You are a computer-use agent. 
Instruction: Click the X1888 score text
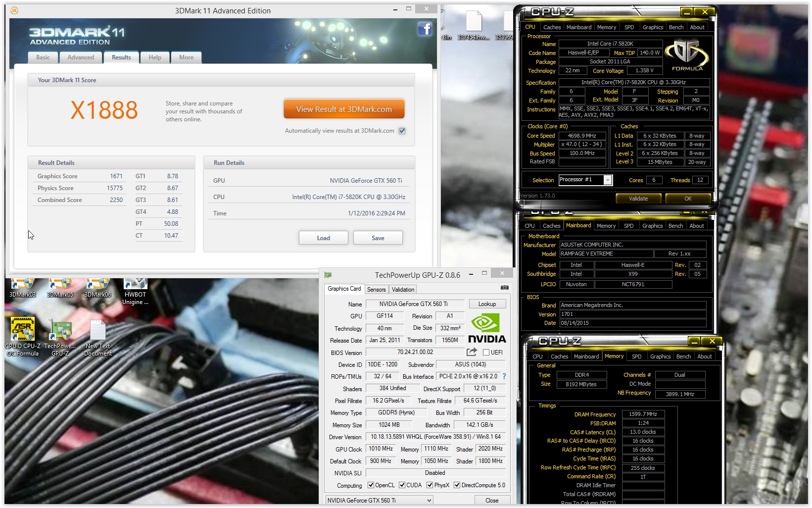pyautogui.click(x=104, y=110)
